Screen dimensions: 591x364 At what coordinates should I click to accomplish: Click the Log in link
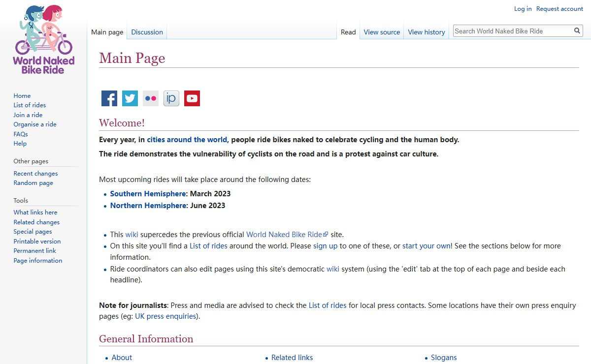[x=523, y=9]
